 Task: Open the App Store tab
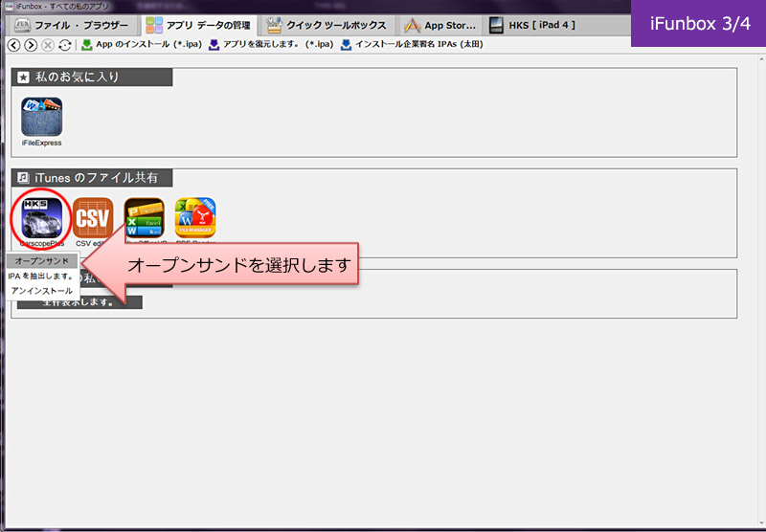coord(439,25)
